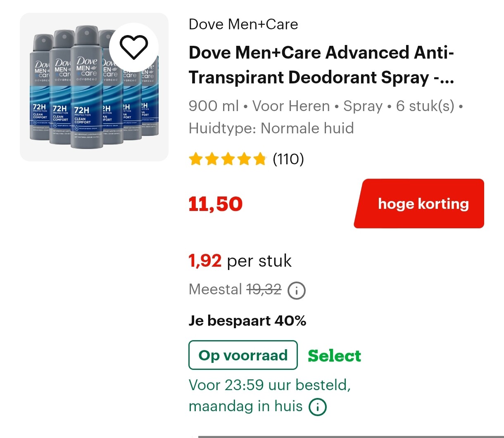Viewport: 504px width, 438px height.
Task: Select the first yellow rating star
Action: (195, 159)
